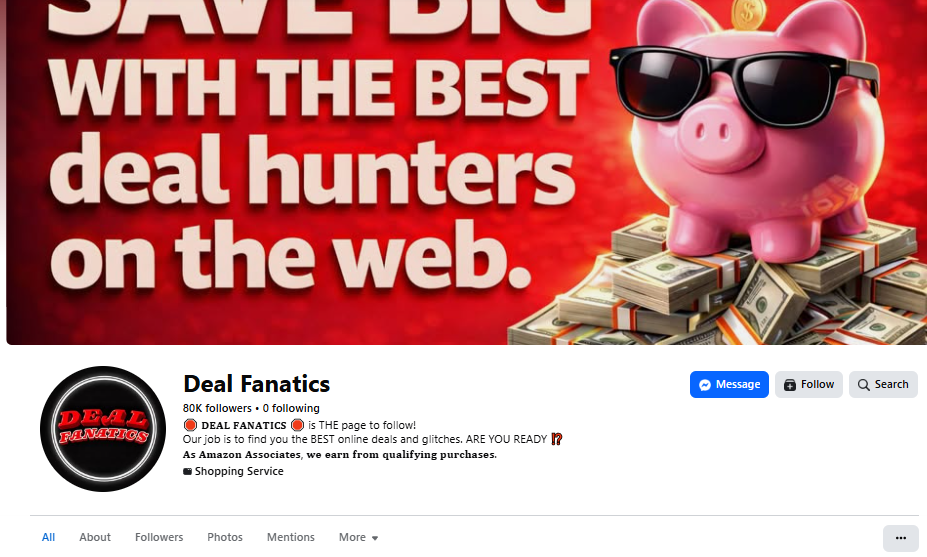This screenshot has width=927, height=557.
Task: Open the Followers tab
Action: click(159, 537)
